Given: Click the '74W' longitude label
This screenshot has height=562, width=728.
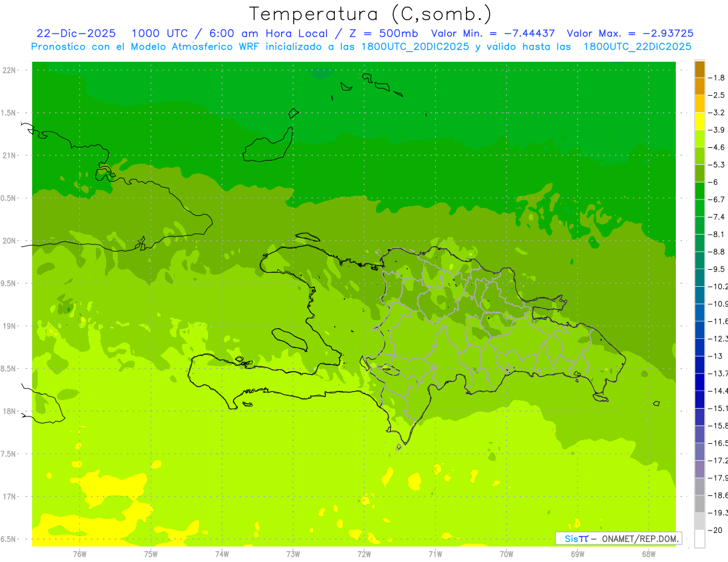Looking at the screenshot, I should click(222, 554).
